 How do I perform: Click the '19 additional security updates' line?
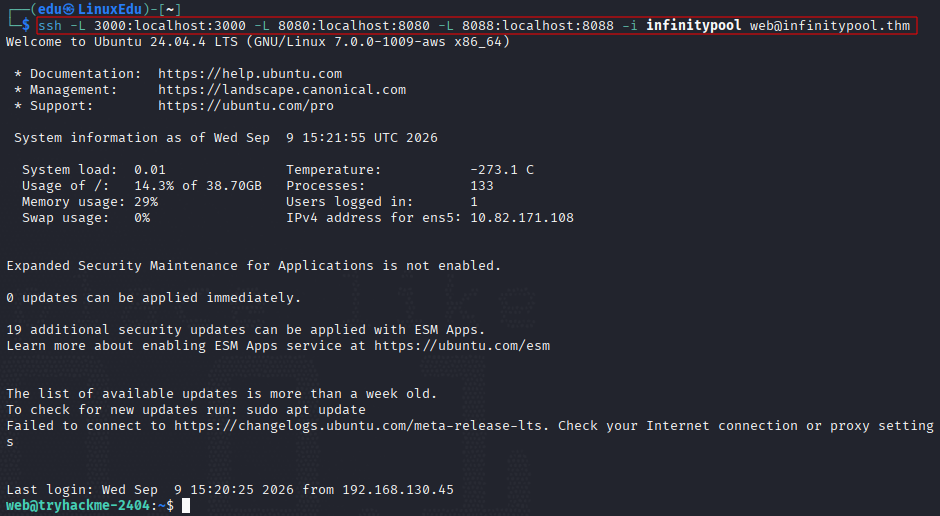pos(246,330)
